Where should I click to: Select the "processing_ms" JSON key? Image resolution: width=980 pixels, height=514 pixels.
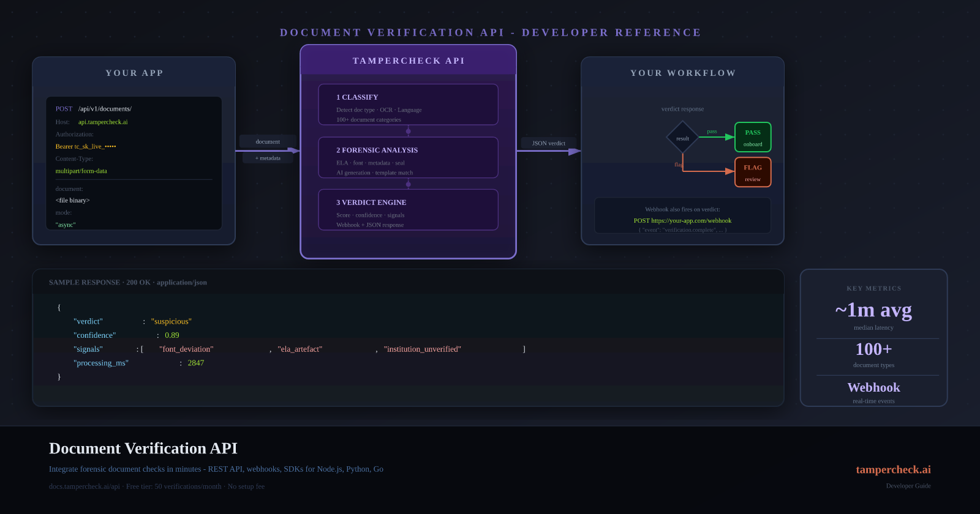(x=101, y=363)
